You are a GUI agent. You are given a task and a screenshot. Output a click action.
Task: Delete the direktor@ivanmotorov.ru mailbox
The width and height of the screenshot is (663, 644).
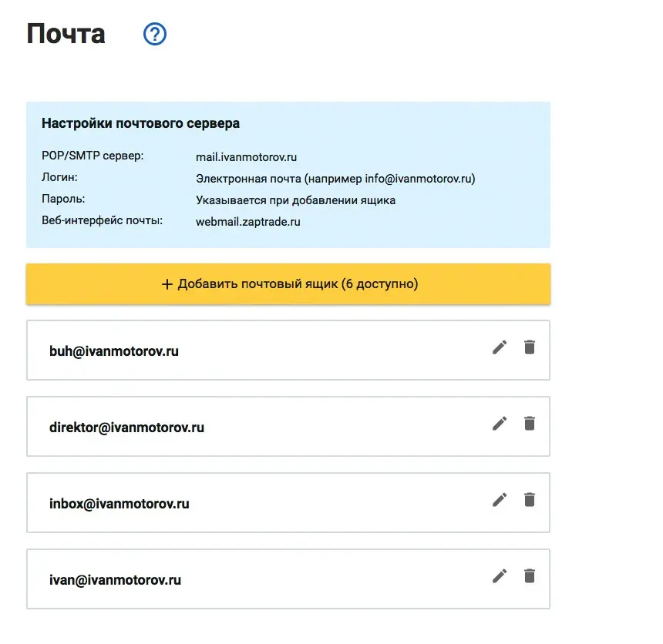[529, 423]
